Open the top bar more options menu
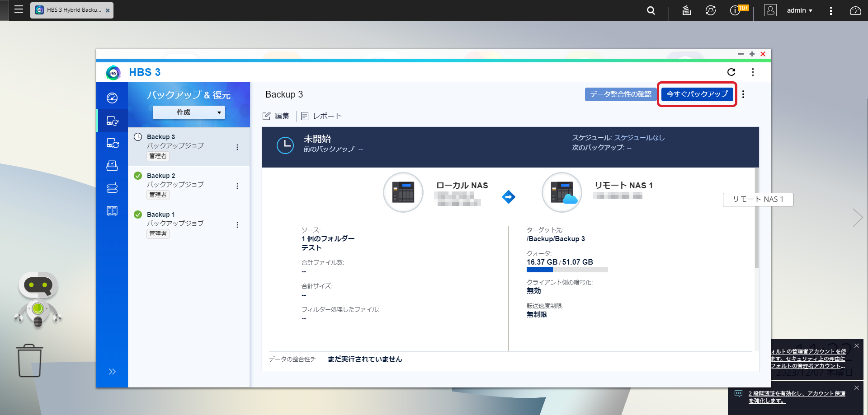Viewport: 868px width, 415px height. coord(830,10)
